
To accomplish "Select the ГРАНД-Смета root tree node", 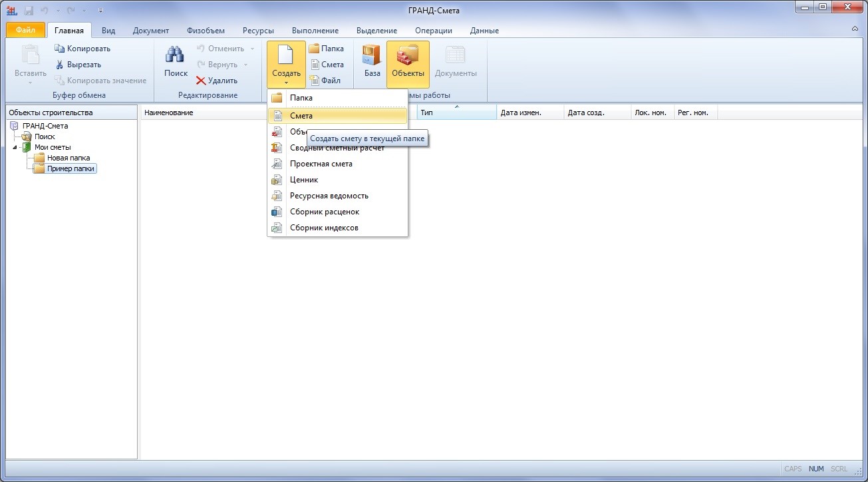I will 45,126.
